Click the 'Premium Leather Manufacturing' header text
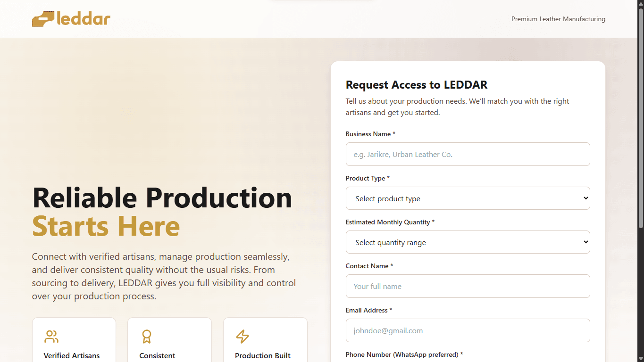644x362 pixels. pyautogui.click(x=558, y=19)
